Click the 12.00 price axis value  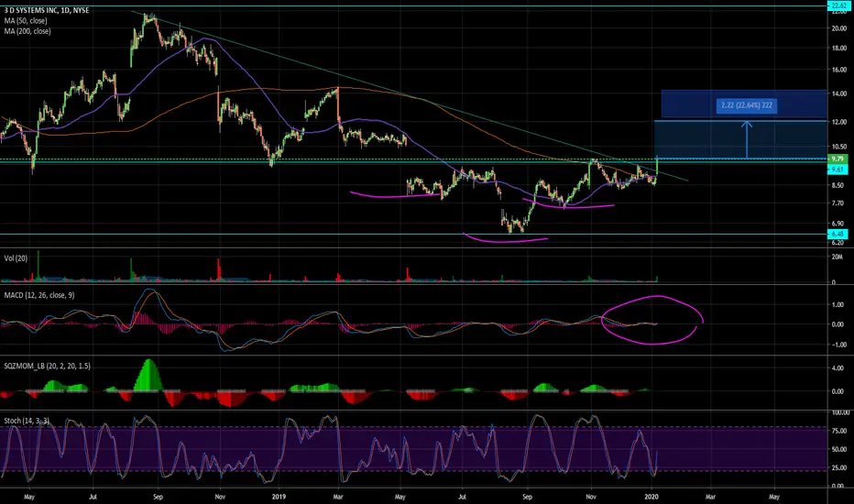838,122
